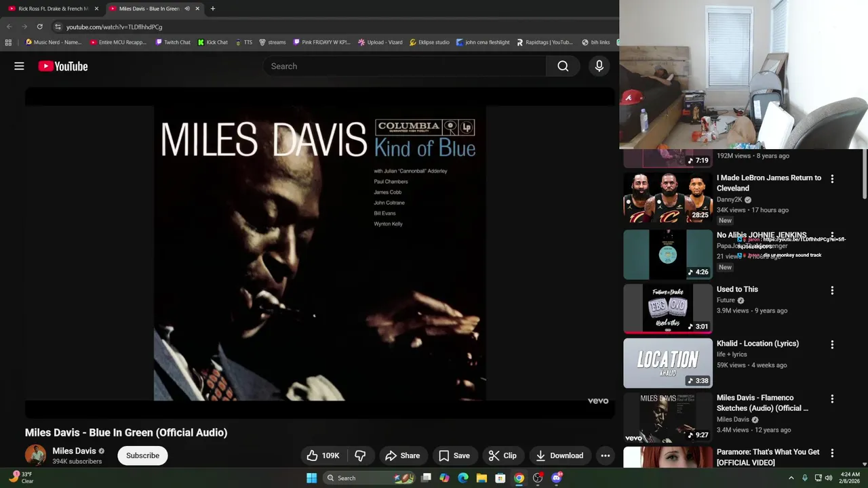The width and height of the screenshot is (868, 488).
Task: Open the Chrome apps grid shortcut
Action: click(x=8, y=42)
